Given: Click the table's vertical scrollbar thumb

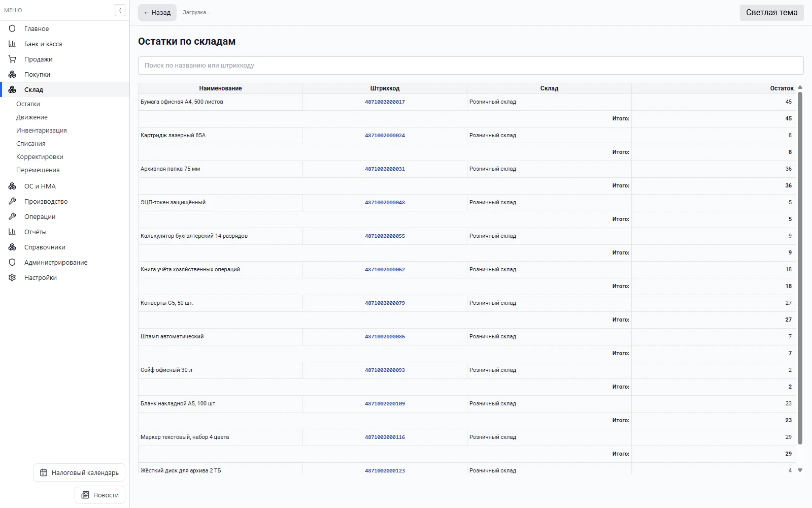Looking at the screenshot, I should point(800,268).
